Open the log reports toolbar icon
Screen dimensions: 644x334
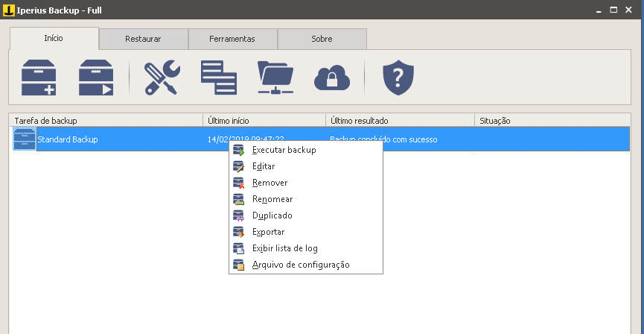[x=218, y=78]
